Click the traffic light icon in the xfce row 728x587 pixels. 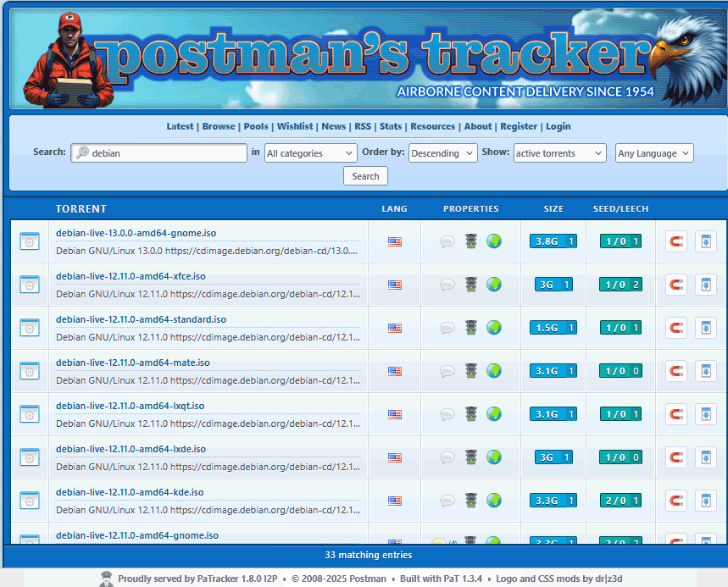pos(471,284)
